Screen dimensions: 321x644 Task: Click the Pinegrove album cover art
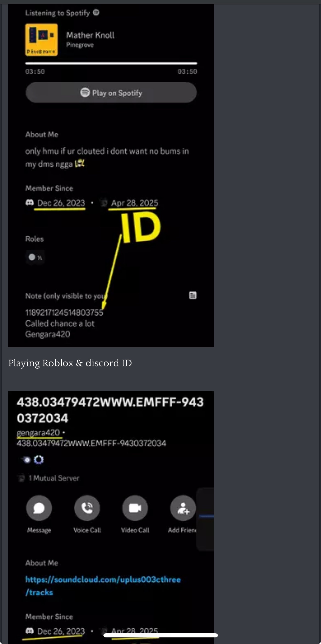pos(41,40)
